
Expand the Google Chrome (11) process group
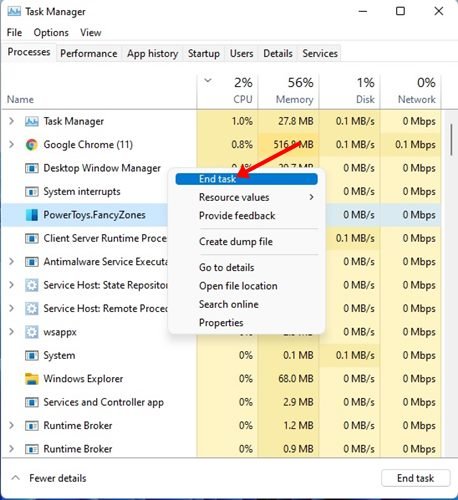point(11,144)
